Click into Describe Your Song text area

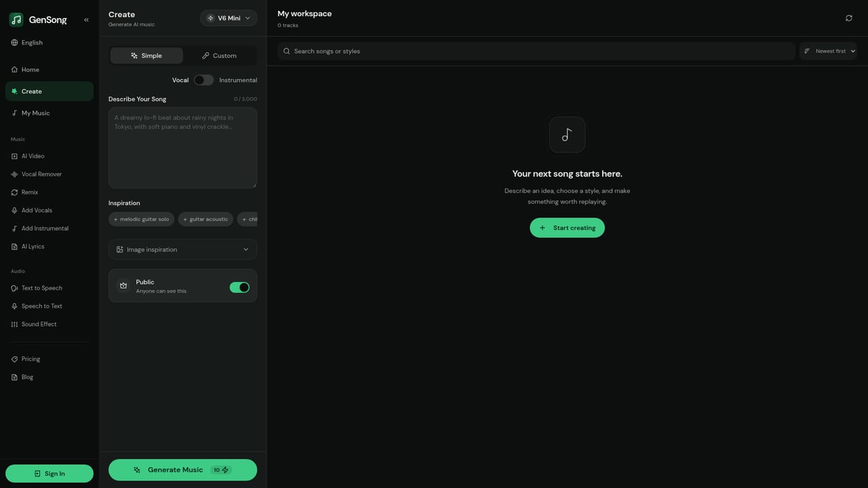(182, 148)
